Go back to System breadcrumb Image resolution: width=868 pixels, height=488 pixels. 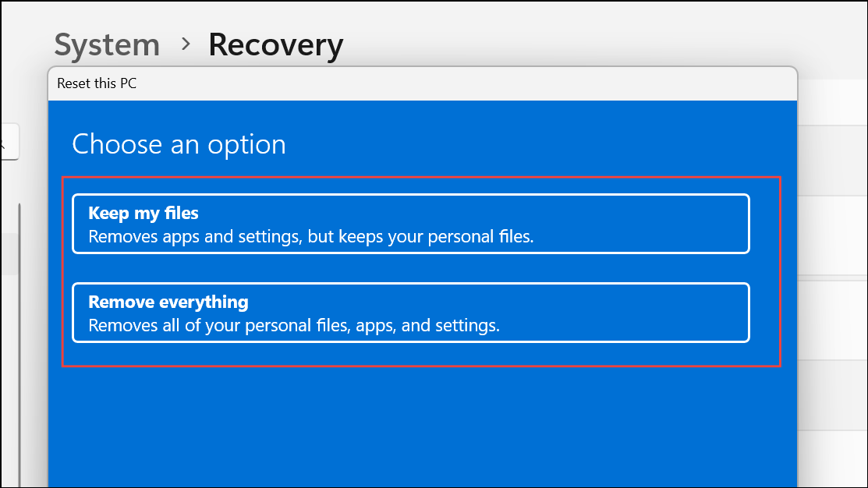click(107, 45)
